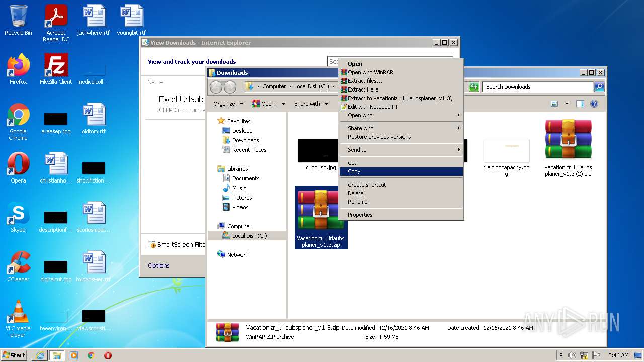Choose Open with WinRAR

pos(401,72)
